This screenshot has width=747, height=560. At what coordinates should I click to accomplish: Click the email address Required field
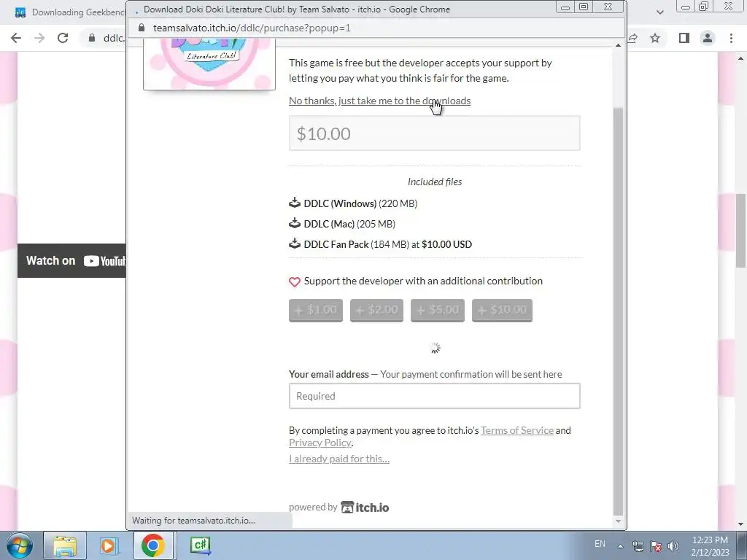435,396
